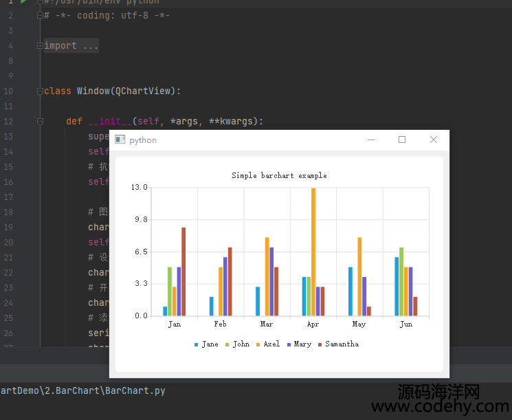
Task: Click the orange Axel legend marker
Action: [258, 344]
